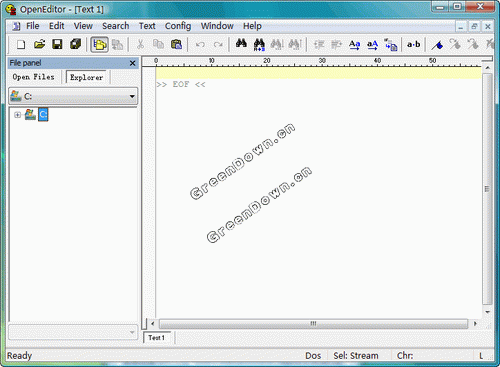Image resolution: width=500 pixels, height=367 pixels.
Task: Click the ruler at column 20
Action: pyautogui.click(x=267, y=61)
